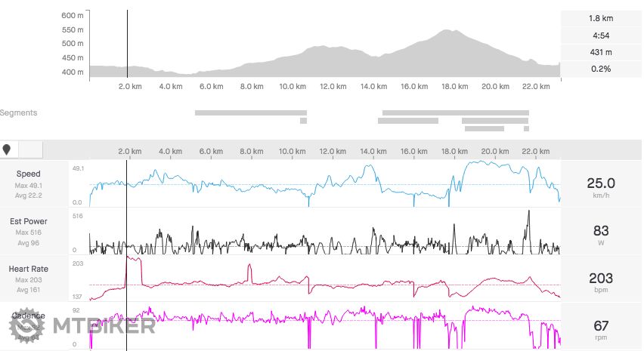This screenshot has height=351, width=644.
Task: Click the Cadence chart label
Action: click(28, 316)
